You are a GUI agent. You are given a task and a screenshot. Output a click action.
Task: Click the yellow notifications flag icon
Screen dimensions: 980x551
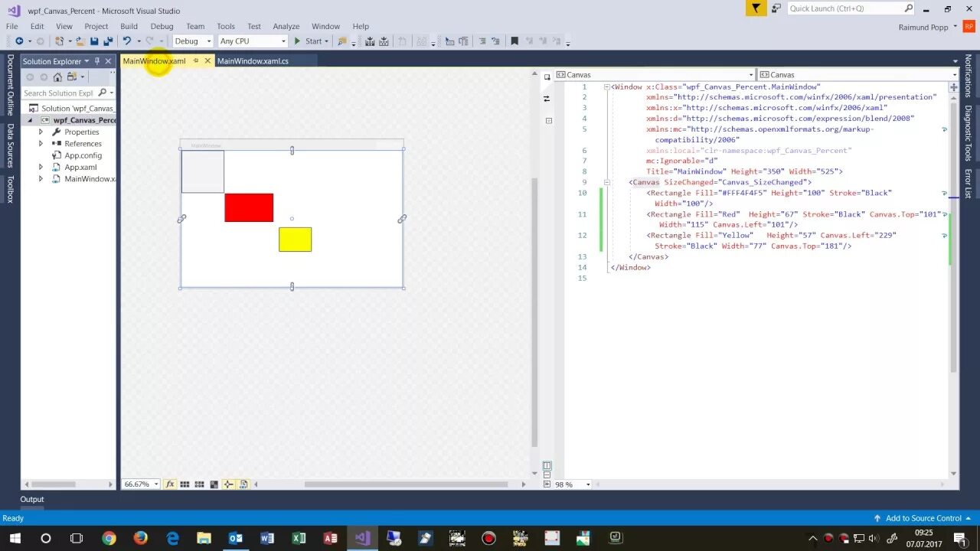coord(756,8)
